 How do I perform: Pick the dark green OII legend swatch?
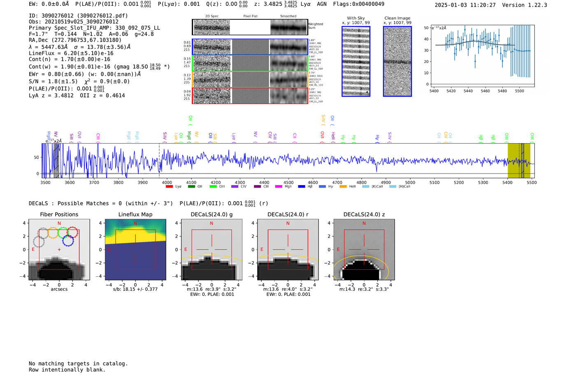click(x=191, y=187)
